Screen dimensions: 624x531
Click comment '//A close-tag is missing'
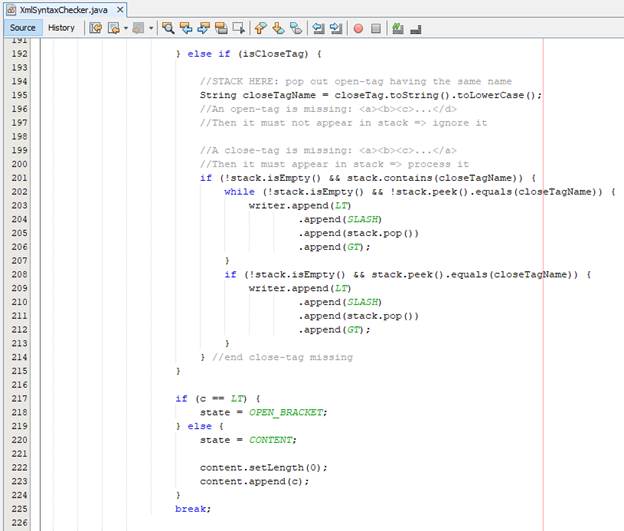(328, 150)
